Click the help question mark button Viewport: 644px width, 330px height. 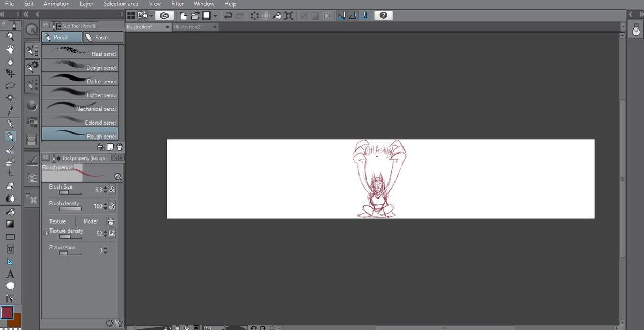click(383, 16)
